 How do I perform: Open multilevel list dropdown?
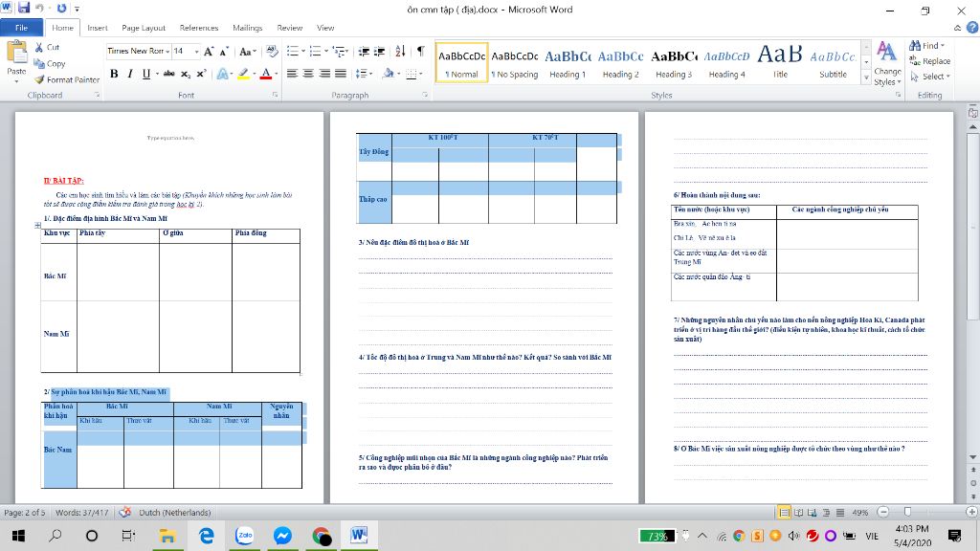point(345,52)
